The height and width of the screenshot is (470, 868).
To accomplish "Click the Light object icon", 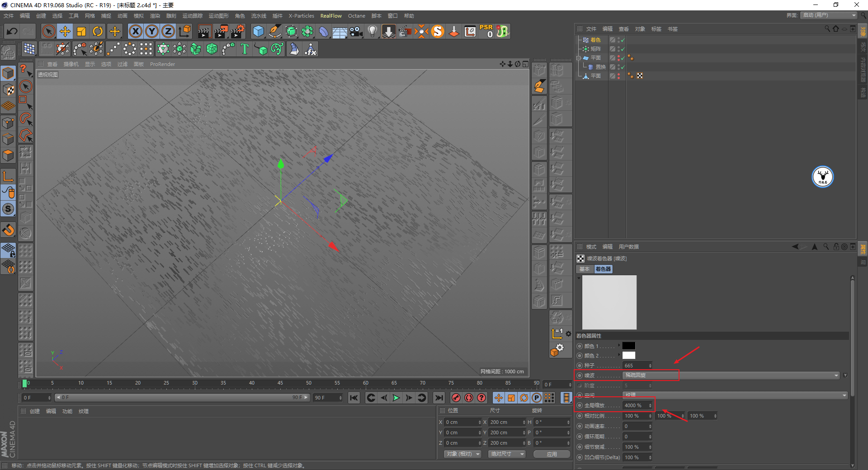I will [373, 31].
